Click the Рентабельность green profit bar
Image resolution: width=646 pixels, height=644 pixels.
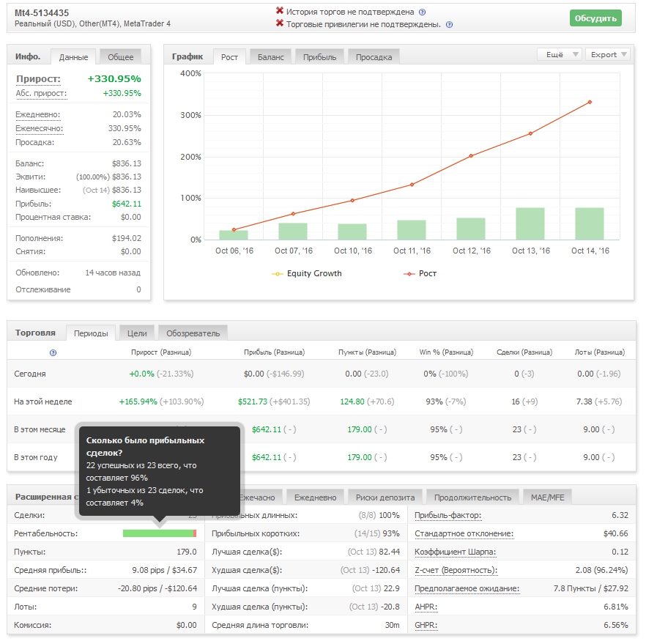(x=157, y=533)
